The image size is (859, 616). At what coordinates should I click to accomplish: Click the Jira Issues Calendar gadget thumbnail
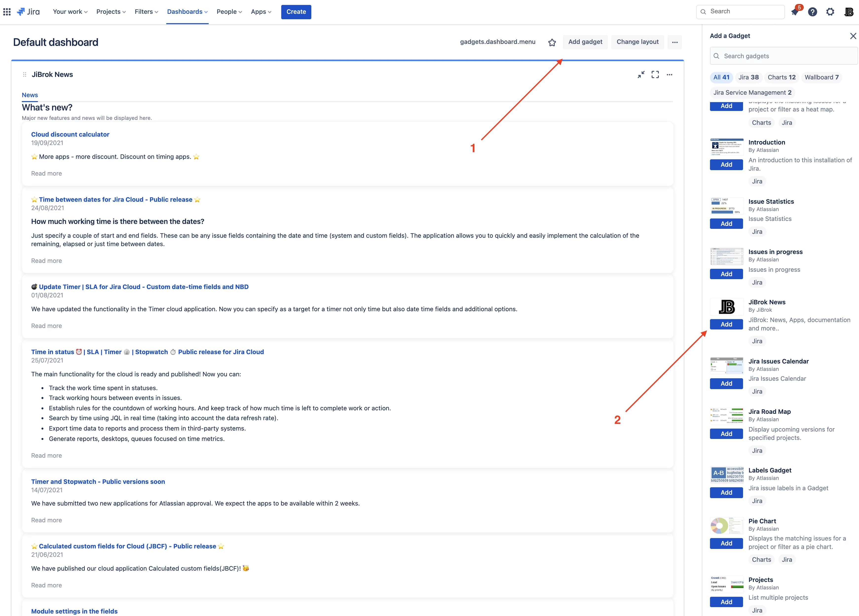click(x=727, y=366)
